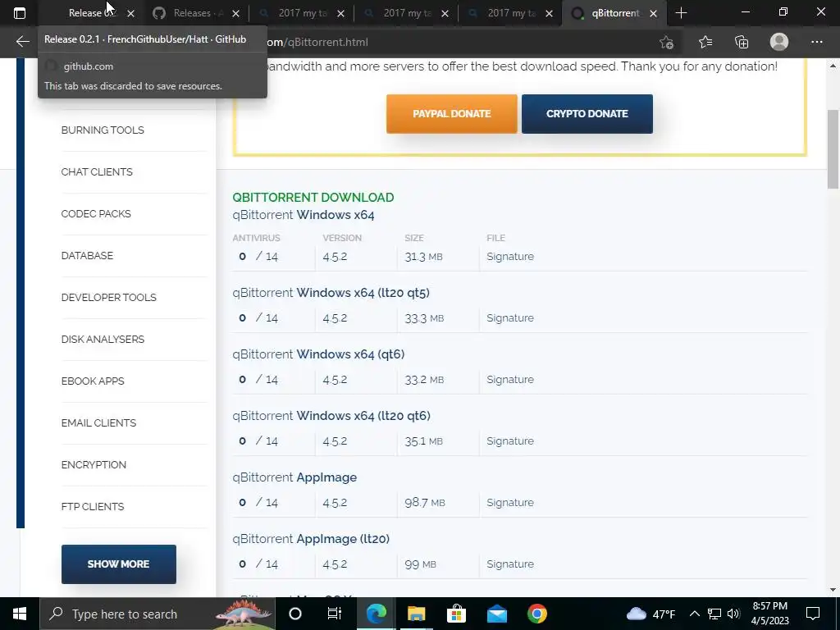Click the taskbar search box
840x630 pixels.
157,614
